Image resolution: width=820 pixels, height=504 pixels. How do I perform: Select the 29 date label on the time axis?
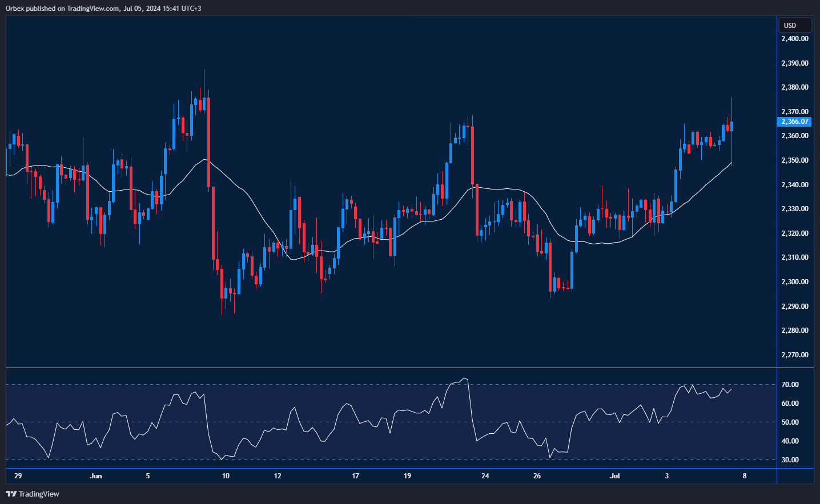point(18,475)
